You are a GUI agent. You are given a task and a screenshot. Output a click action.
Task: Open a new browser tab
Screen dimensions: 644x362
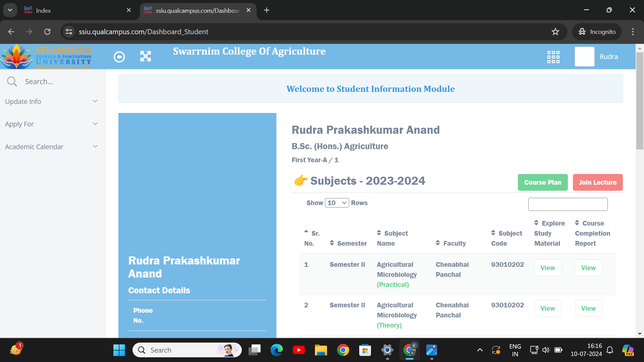(267, 10)
